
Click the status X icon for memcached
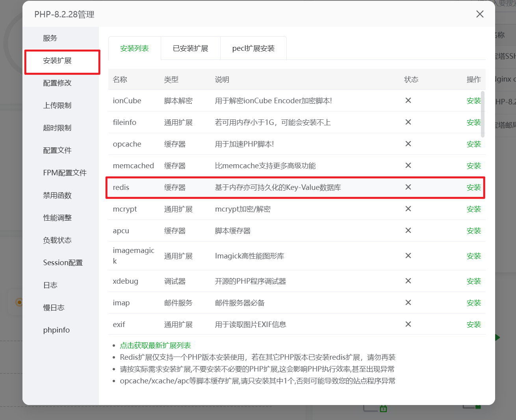tap(408, 165)
